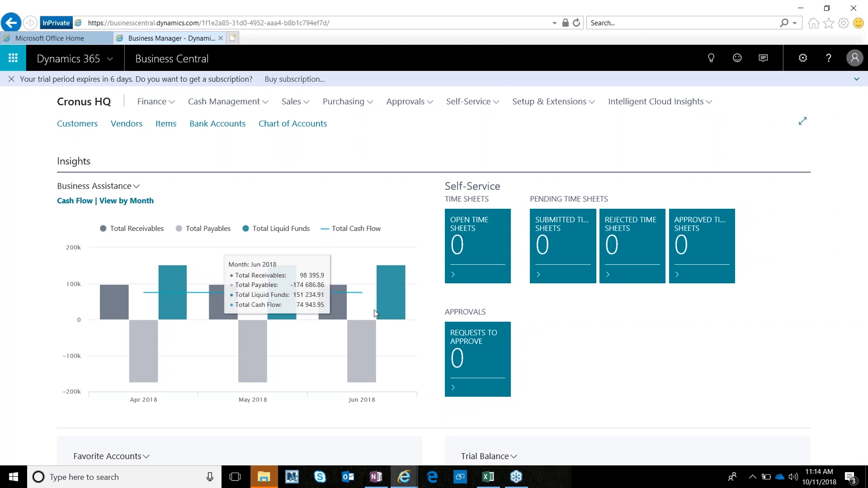Open the Sales dropdown menu
868x488 pixels.
(295, 102)
